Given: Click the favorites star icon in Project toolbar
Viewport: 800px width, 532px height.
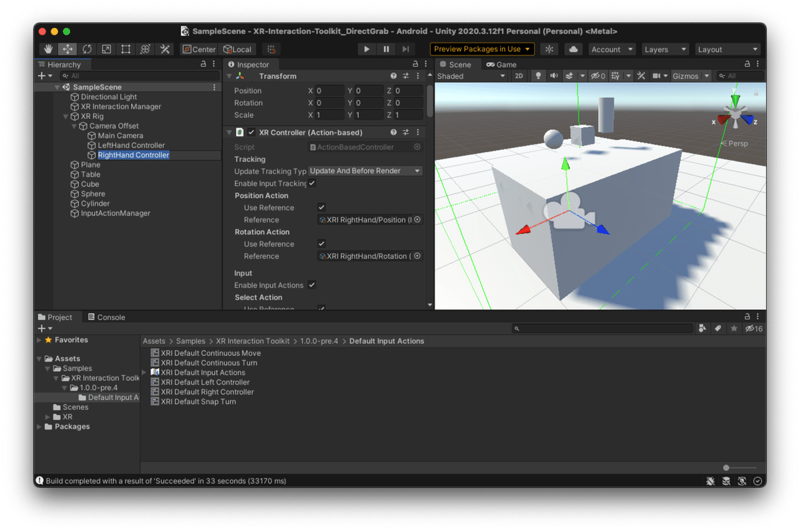Looking at the screenshot, I should [x=734, y=329].
